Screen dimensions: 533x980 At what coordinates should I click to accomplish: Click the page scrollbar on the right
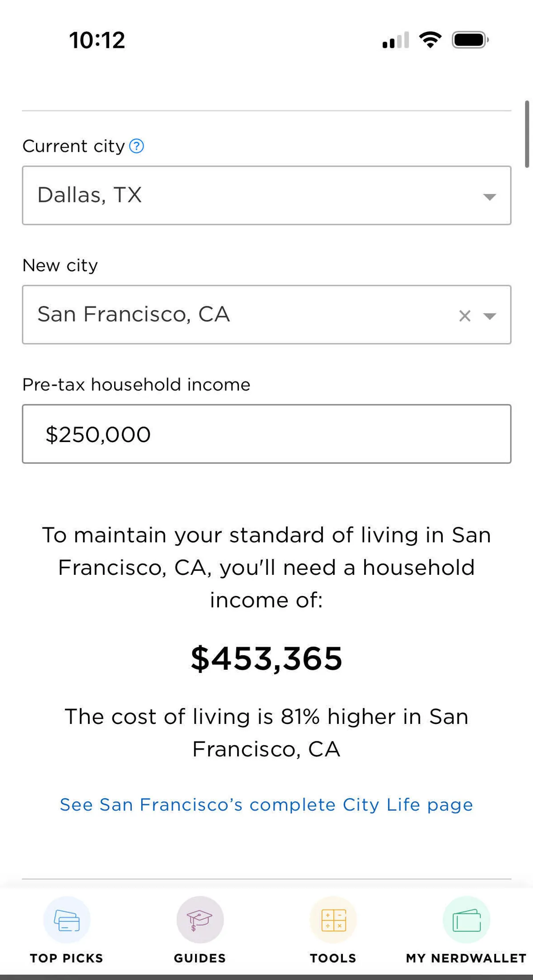[527, 134]
